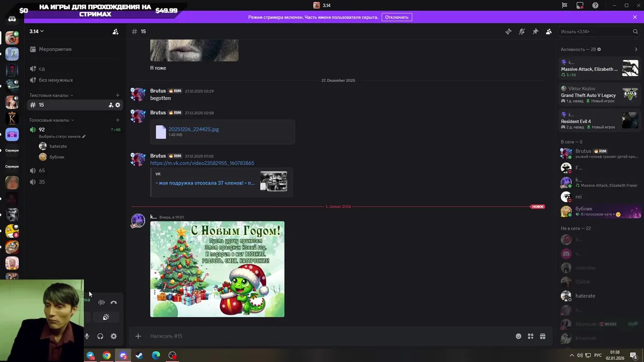Select Brutus in online member list
644x362 pixels.
(599, 153)
